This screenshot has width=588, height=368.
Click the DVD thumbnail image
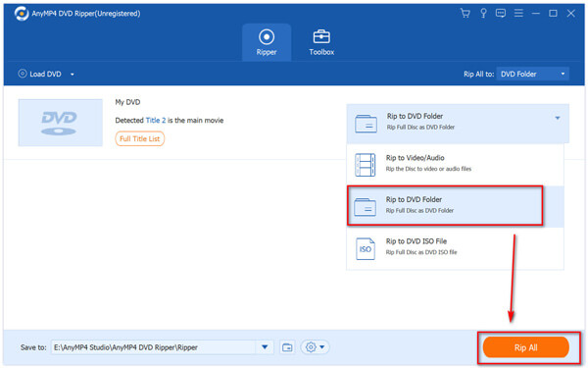(61, 123)
